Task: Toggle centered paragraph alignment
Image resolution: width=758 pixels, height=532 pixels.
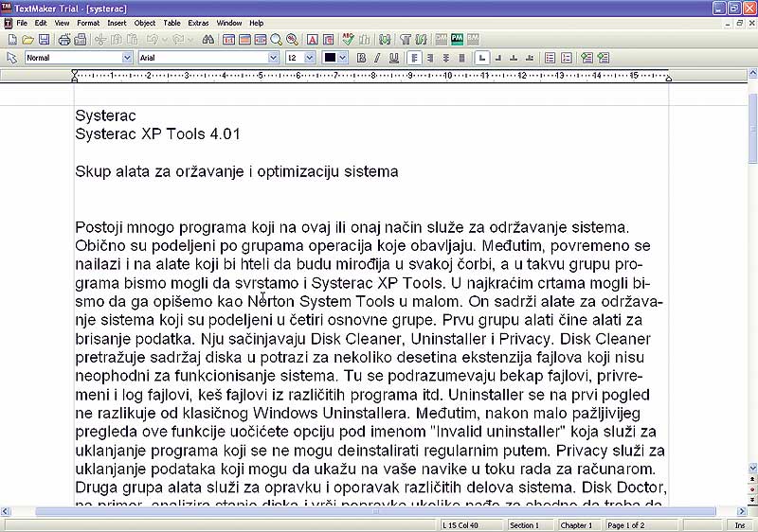Action: (445, 58)
